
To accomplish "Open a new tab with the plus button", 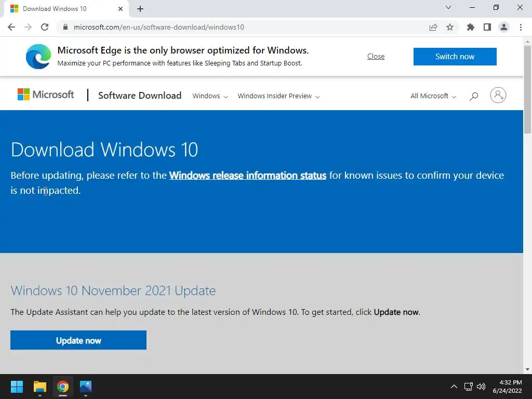I will [140, 9].
